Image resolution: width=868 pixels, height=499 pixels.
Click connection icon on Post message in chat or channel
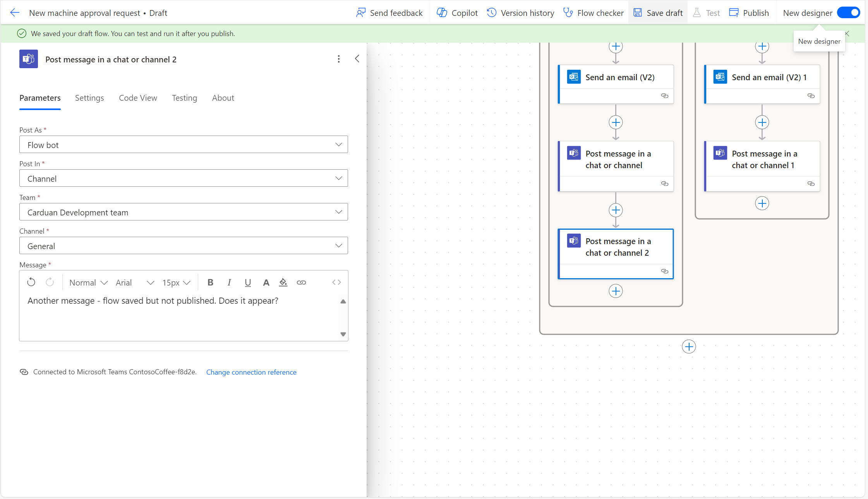(665, 184)
